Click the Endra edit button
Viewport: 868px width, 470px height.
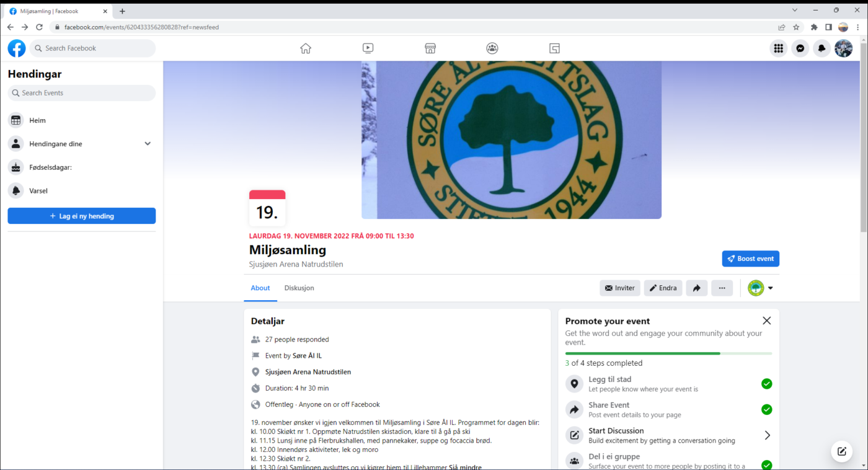pos(663,288)
